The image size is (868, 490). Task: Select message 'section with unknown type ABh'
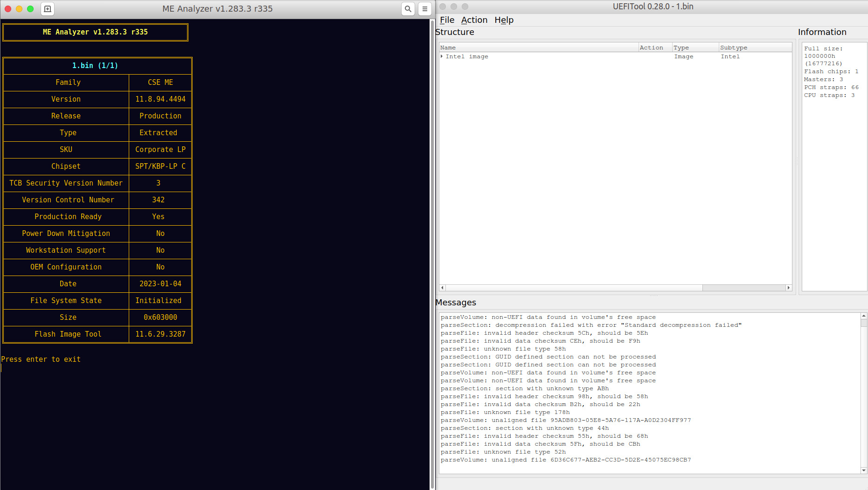coord(525,388)
